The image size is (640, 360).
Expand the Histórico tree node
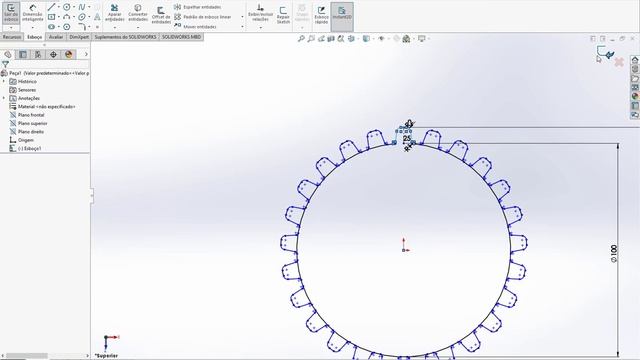[4, 82]
